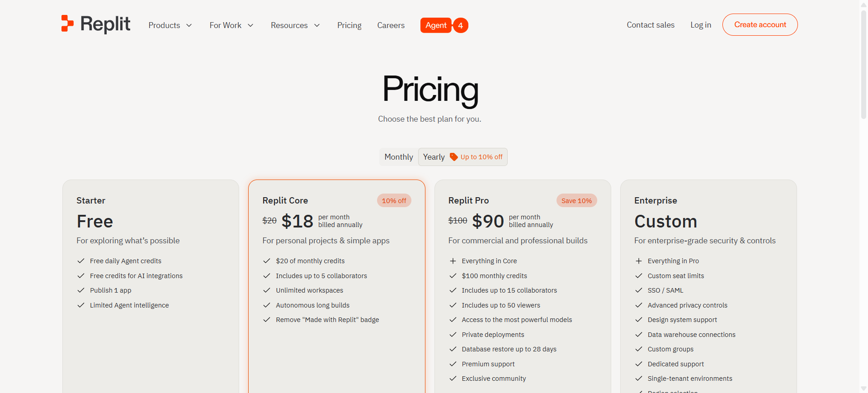Click the checkmark beside SSO / SAML
The height and width of the screenshot is (393, 868).
pos(639,290)
